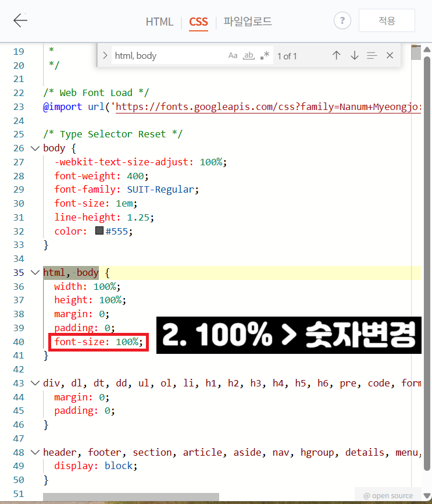432x504 pixels.
Task: Close the find widget
Action: tap(390, 55)
